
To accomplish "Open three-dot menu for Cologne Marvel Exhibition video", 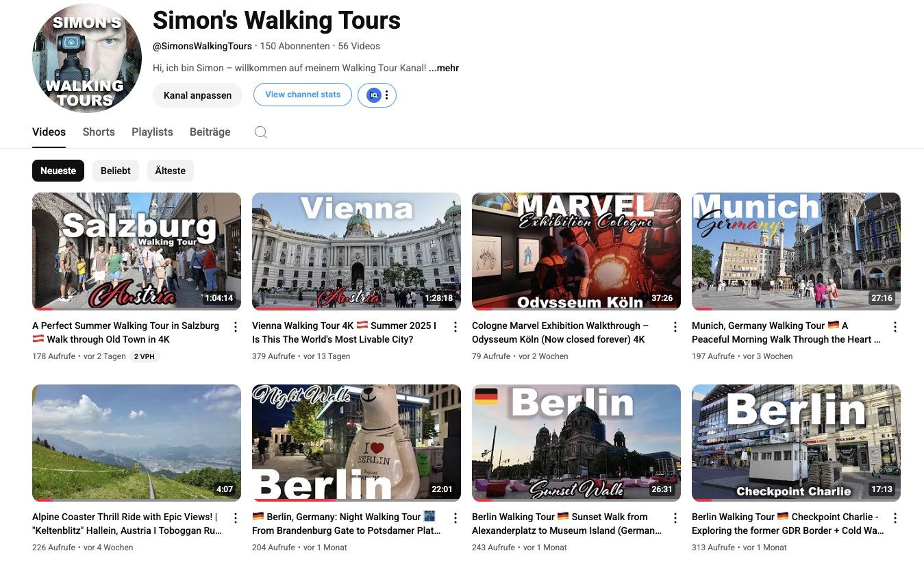I will (x=675, y=327).
